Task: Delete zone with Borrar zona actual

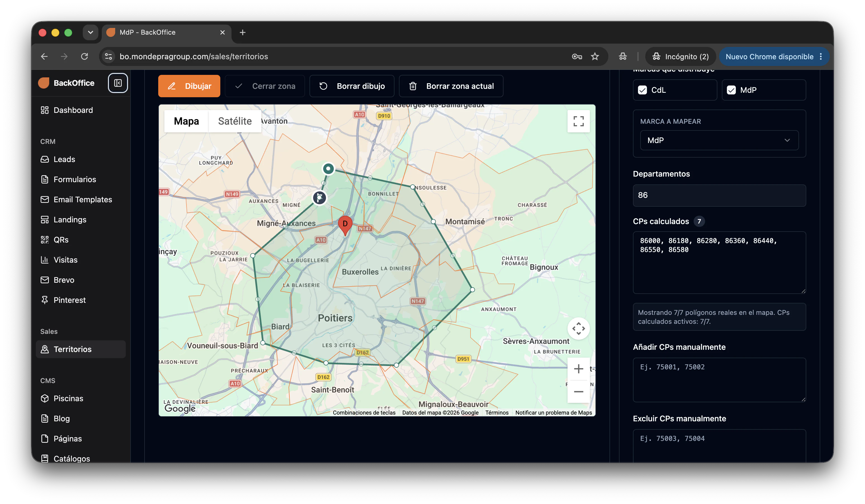Action: click(451, 86)
